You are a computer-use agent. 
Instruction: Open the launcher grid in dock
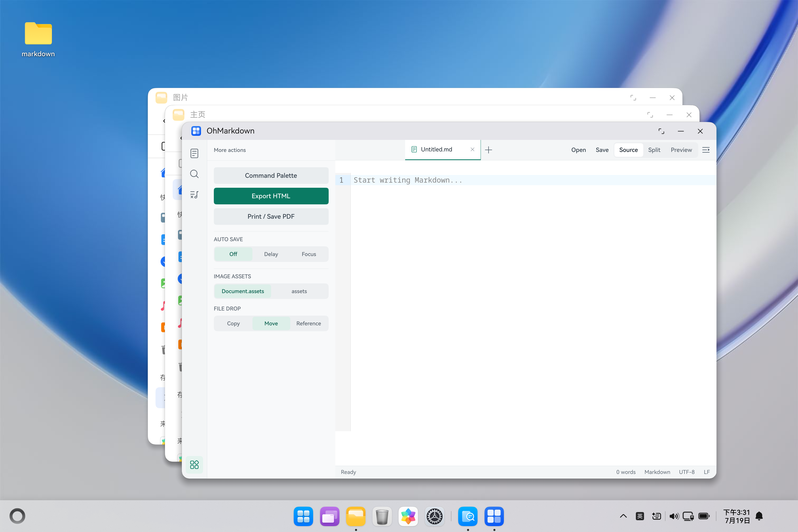(303, 516)
